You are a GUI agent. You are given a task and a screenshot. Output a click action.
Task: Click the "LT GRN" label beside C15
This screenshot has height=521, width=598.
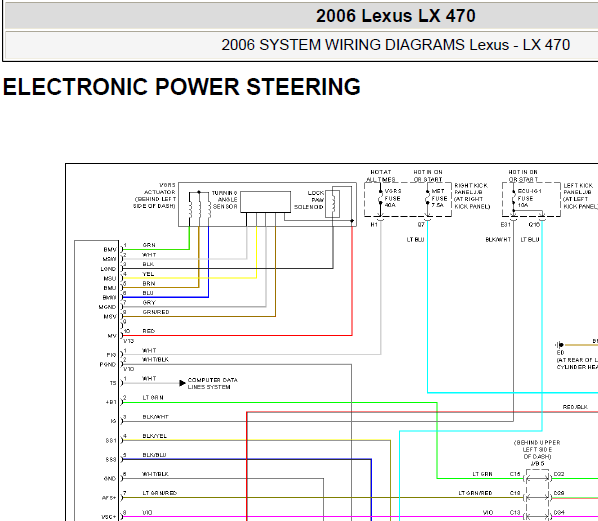482,474
